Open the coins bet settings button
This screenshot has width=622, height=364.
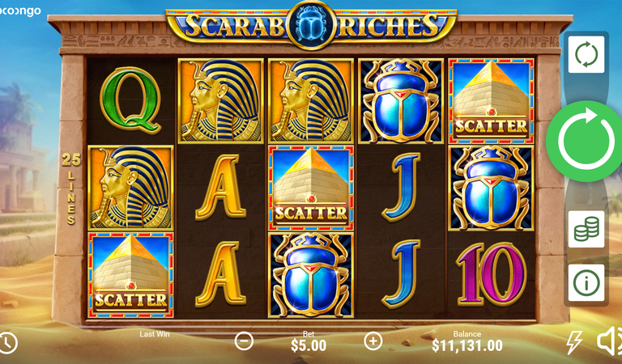586,230
